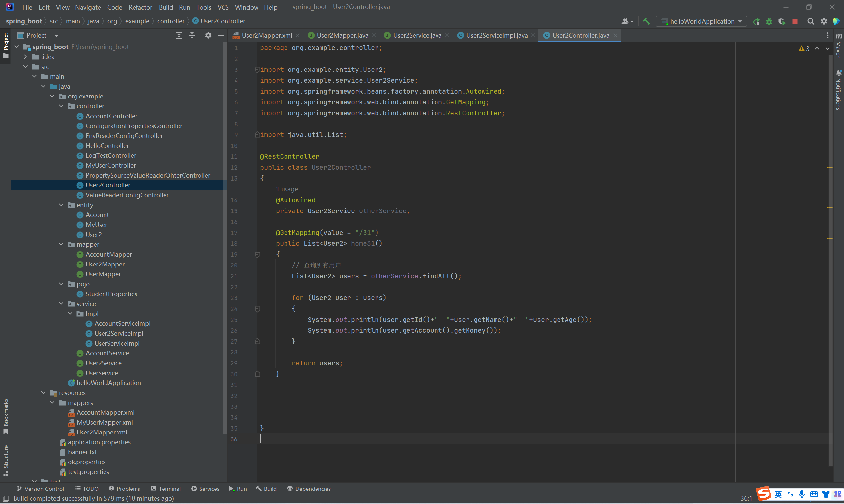Click the Build project hammer icon
Screen dimensions: 844x504
coord(646,21)
